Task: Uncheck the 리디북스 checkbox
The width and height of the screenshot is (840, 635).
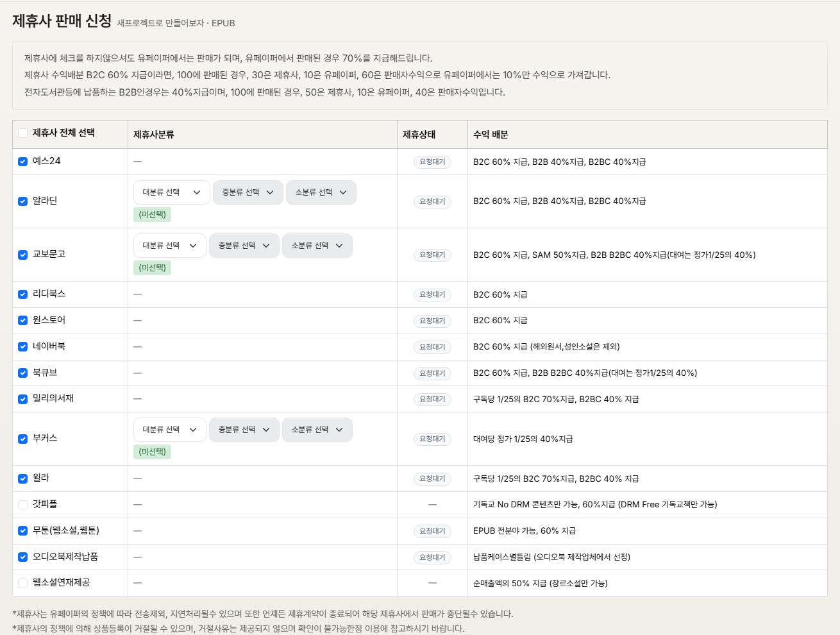Action: [23, 294]
